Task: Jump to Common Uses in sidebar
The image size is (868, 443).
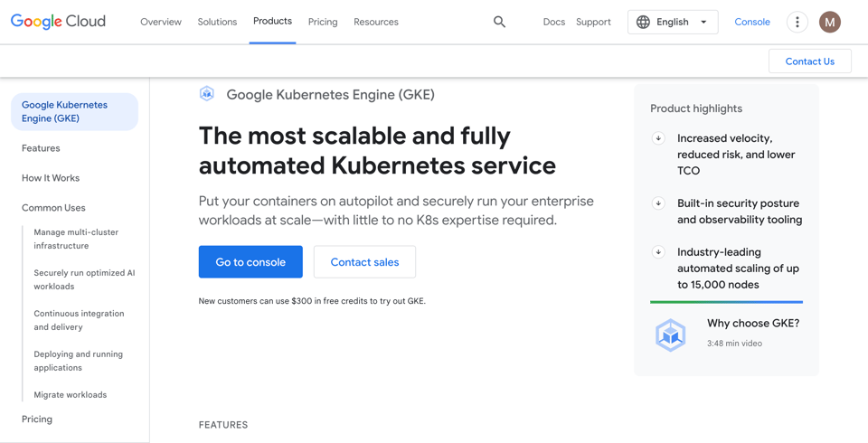Action: (x=53, y=208)
